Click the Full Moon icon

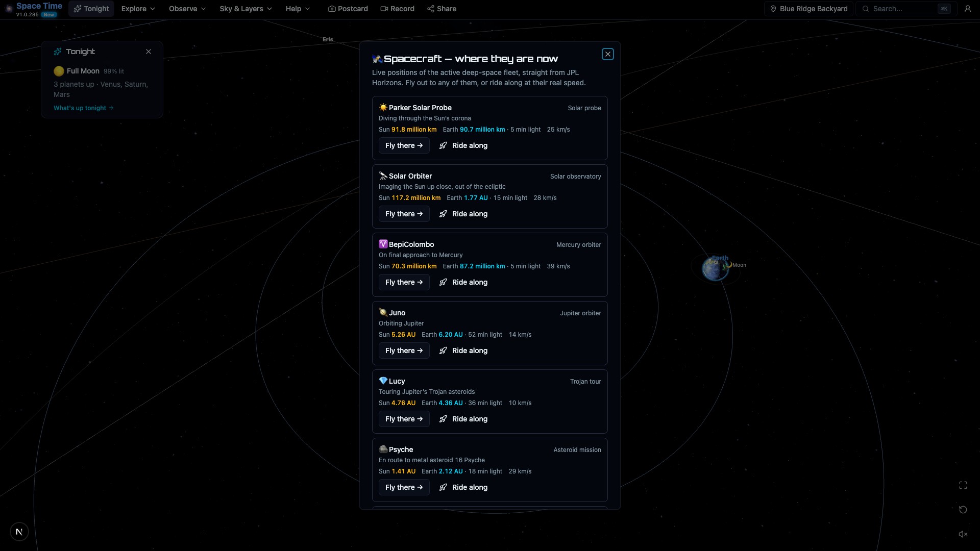pos(59,71)
